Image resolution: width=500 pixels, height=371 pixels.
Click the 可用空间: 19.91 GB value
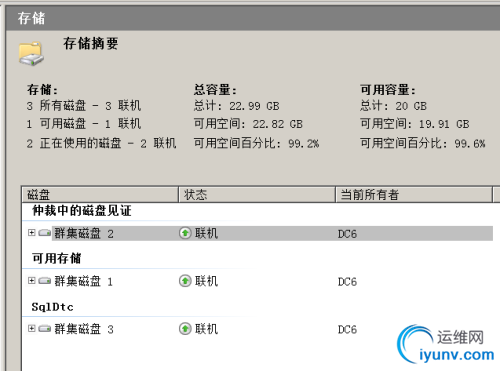tap(414, 124)
